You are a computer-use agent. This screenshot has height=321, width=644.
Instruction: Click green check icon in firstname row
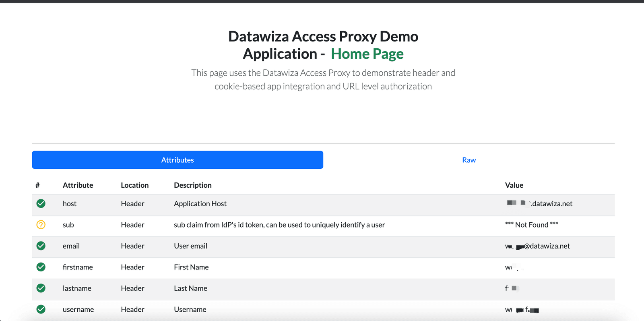(41, 267)
